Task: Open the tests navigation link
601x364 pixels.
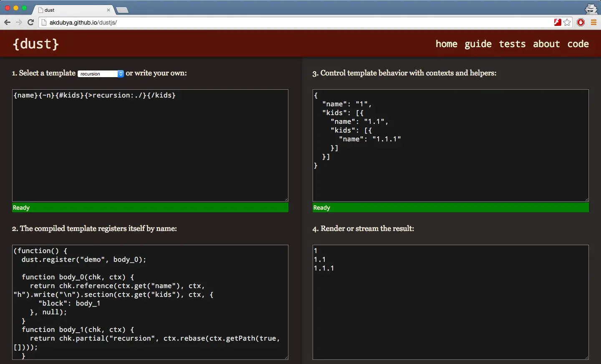Action: pyautogui.click(x=513, y=44)
